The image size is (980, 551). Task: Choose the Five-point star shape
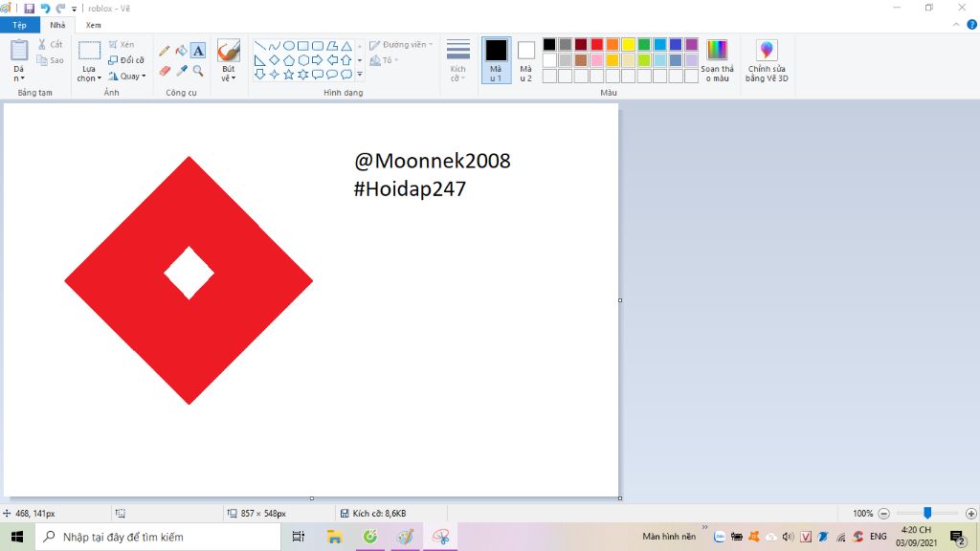[289, 75]
